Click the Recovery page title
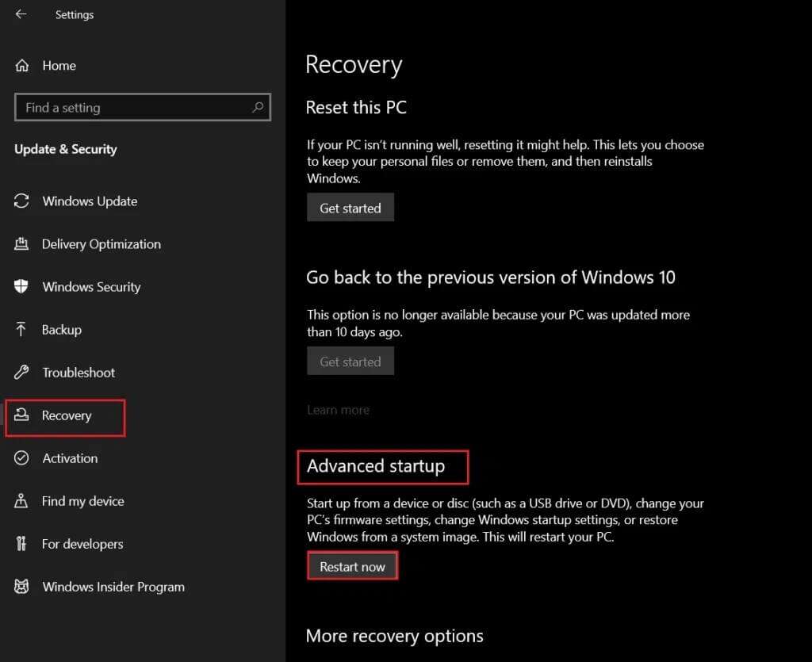The width and height of the screenshot is (812, 662). 354,65
